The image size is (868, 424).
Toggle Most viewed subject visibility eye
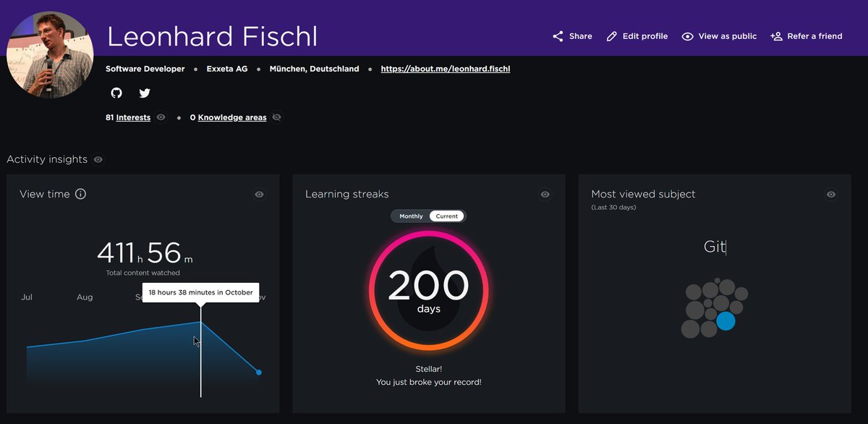coord(831,194)
